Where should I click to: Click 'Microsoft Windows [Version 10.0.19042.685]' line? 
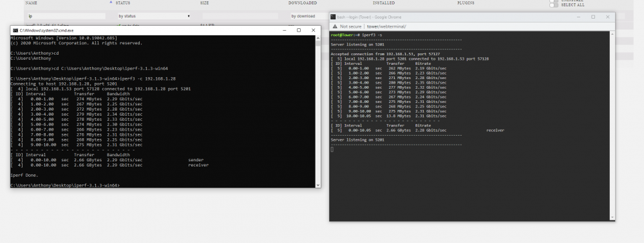(x=64, y=38)
